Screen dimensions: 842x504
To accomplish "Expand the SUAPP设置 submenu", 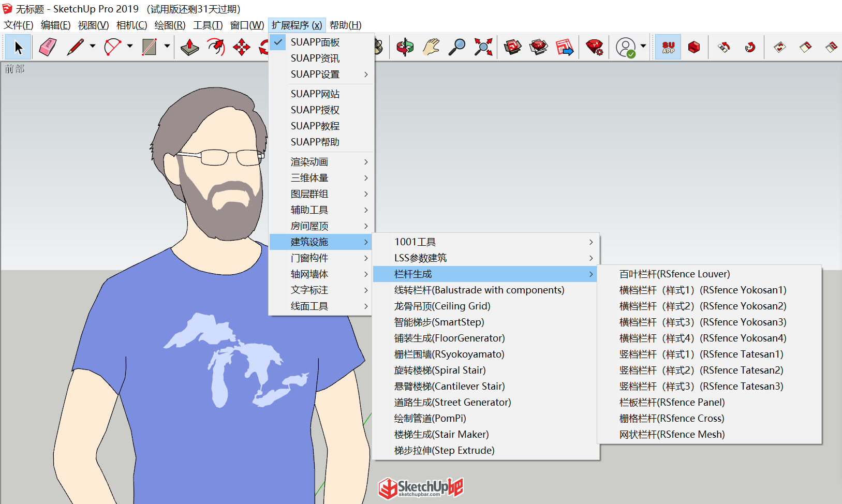I will (321, 74).
